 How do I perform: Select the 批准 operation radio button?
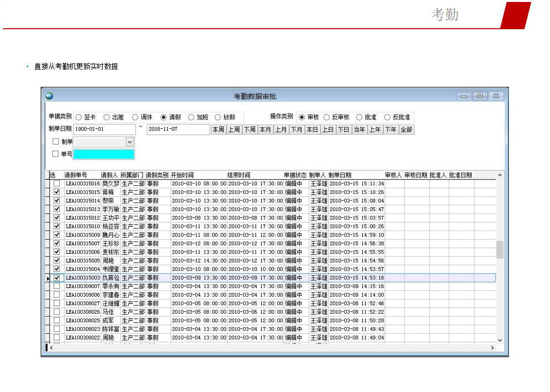pos(359,117)
